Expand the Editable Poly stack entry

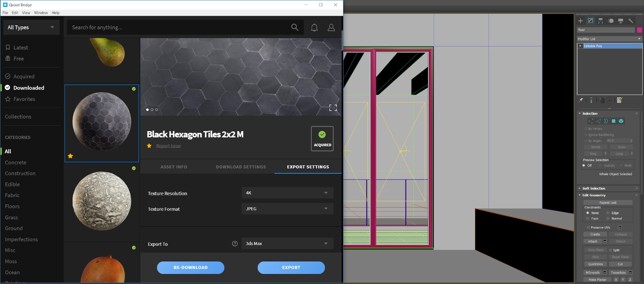tap(580, 46)
